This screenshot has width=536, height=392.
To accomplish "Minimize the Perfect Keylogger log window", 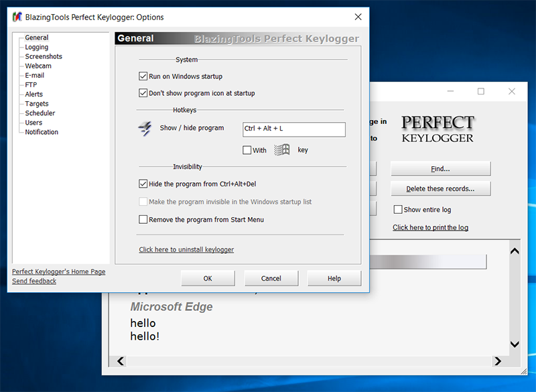I will point(450,91).
